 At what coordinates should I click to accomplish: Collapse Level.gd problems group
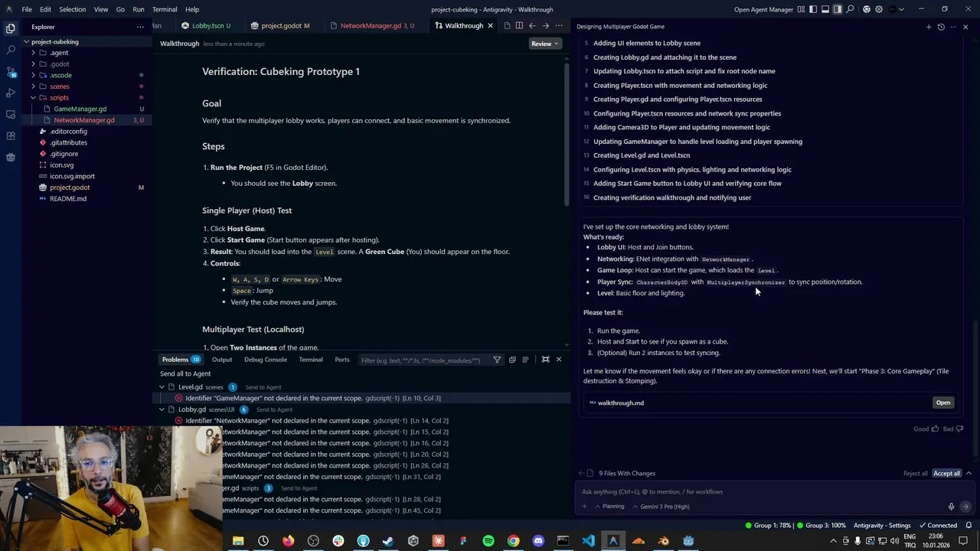coord(162,387)
